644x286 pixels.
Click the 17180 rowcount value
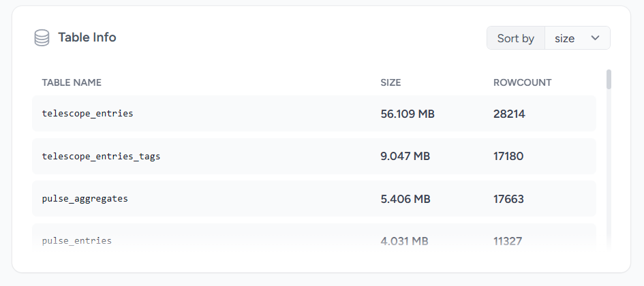click(508, 157)
